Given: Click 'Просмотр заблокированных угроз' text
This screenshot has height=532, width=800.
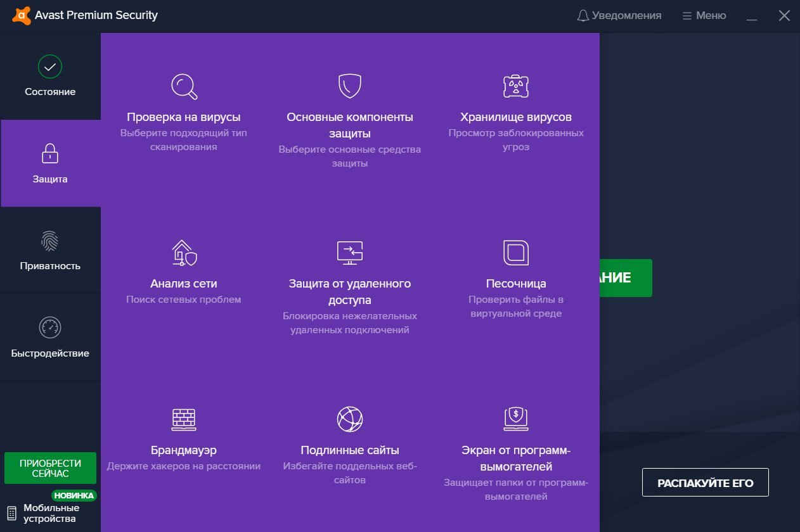Looking at the screenshot, I should [516, 140].
